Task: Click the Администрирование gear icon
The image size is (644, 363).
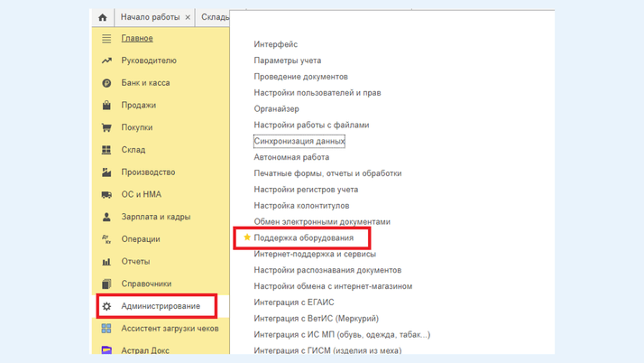Action: [106, 306]
